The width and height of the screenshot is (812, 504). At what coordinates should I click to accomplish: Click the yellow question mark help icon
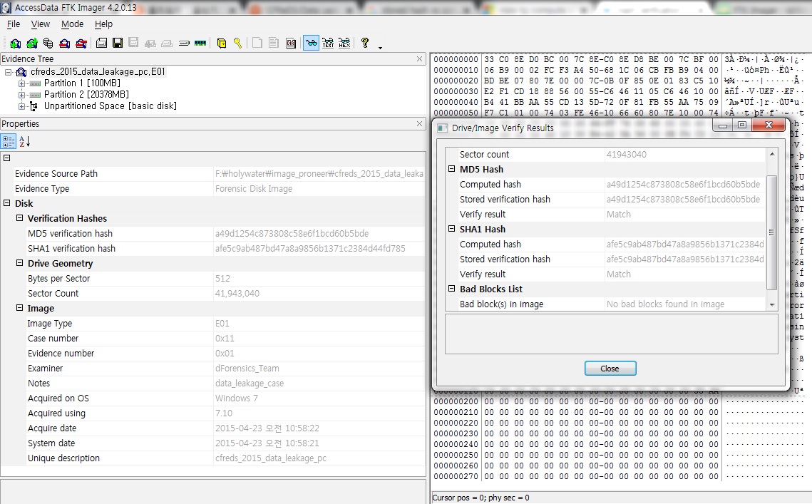365,43
